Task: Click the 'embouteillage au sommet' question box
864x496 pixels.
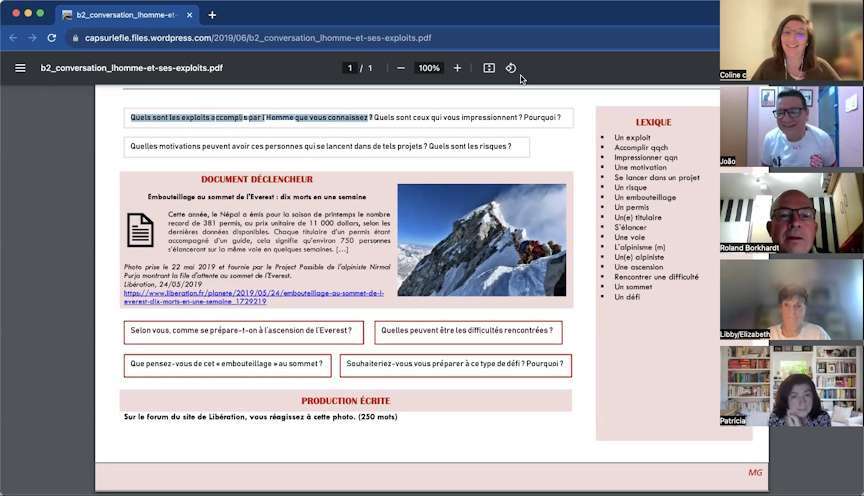Action: pyautogui.click(x=228, y=365)
